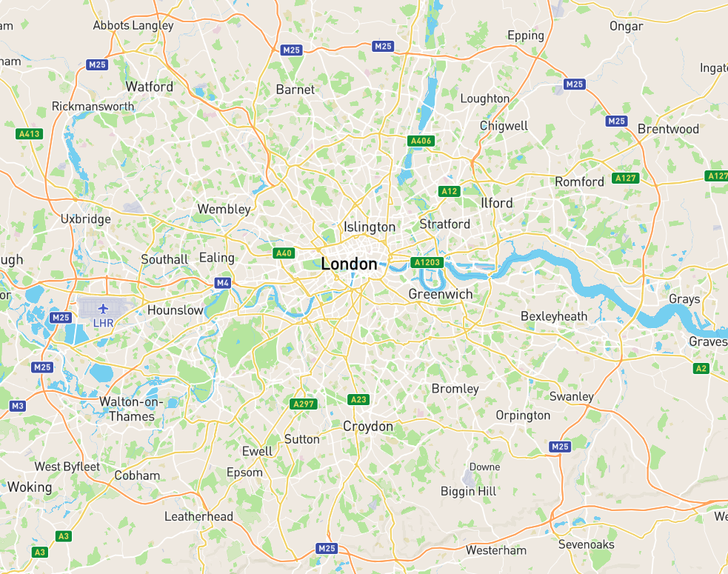
Task: Click the A12 road shield
Action: (x=449, y=191)
